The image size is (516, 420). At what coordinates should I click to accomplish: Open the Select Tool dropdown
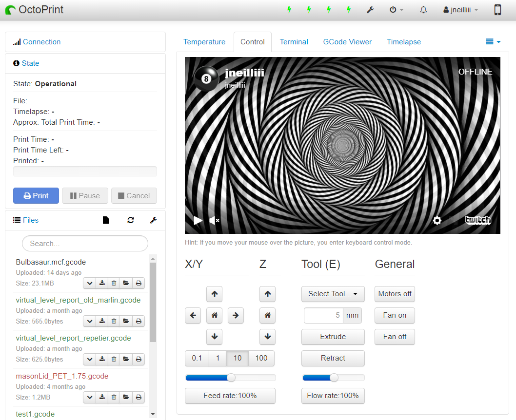333,294
